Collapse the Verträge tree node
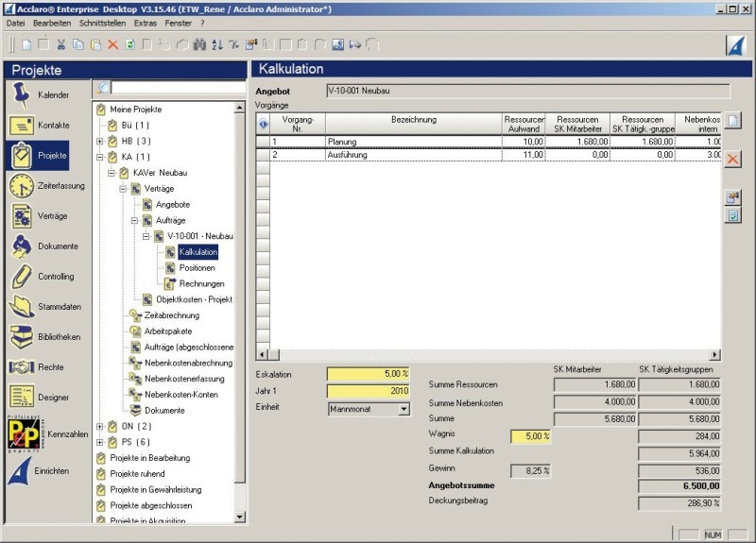This screenshot has width=756, height=543. coord(123,189)
